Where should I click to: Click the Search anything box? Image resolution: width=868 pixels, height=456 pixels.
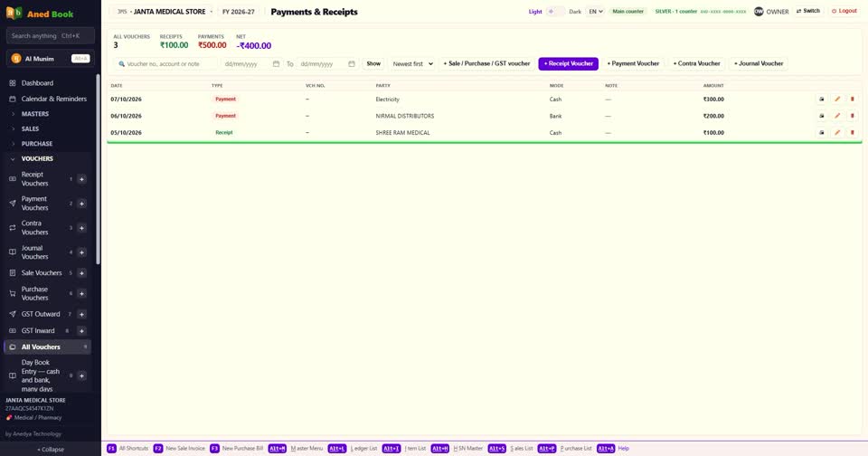coord(50,35)
